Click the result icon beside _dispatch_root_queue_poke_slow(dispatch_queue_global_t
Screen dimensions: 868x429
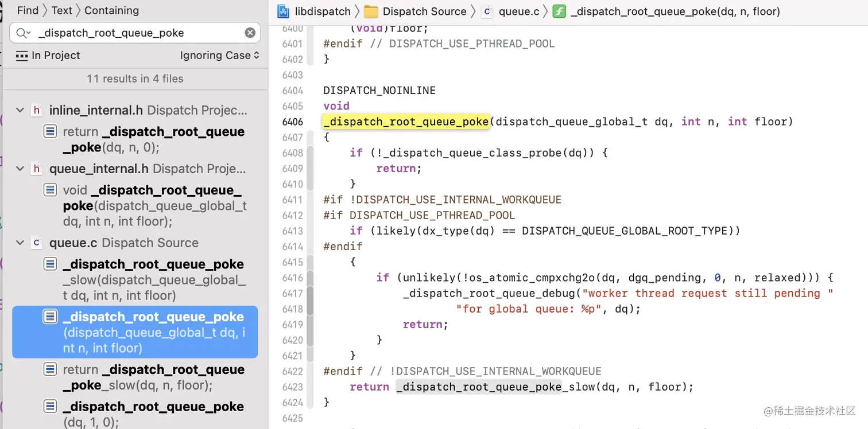pyautogui.click(x=51, y=264)
